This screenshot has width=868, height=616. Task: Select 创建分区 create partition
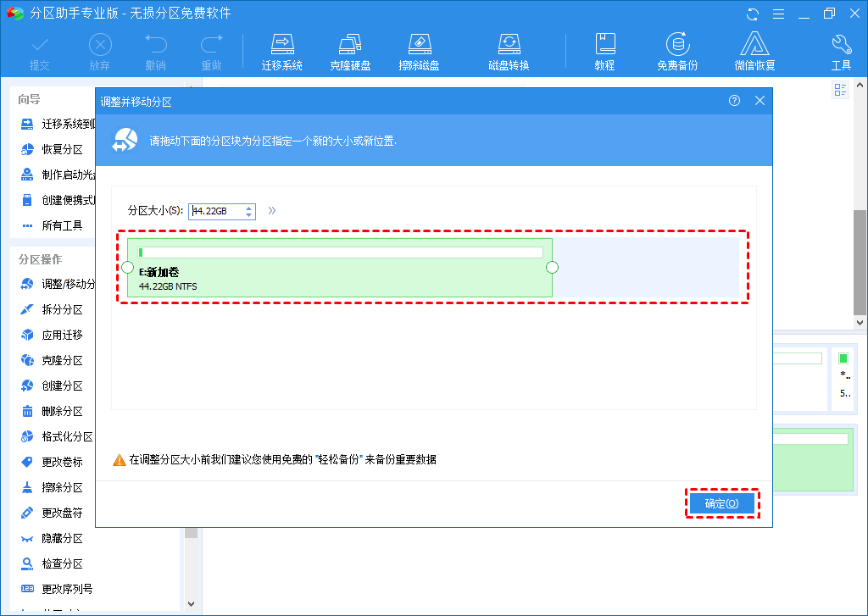click(52, 386)
